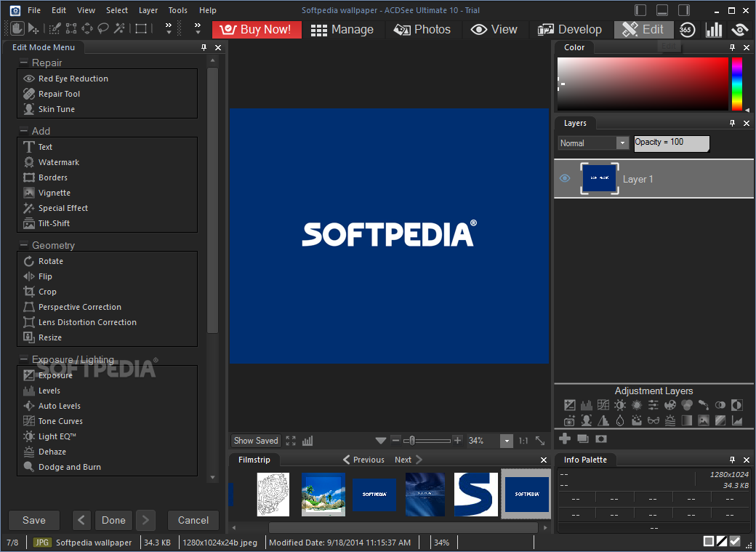
Task: Open the Tools menu
Action: tap(177, 10)
